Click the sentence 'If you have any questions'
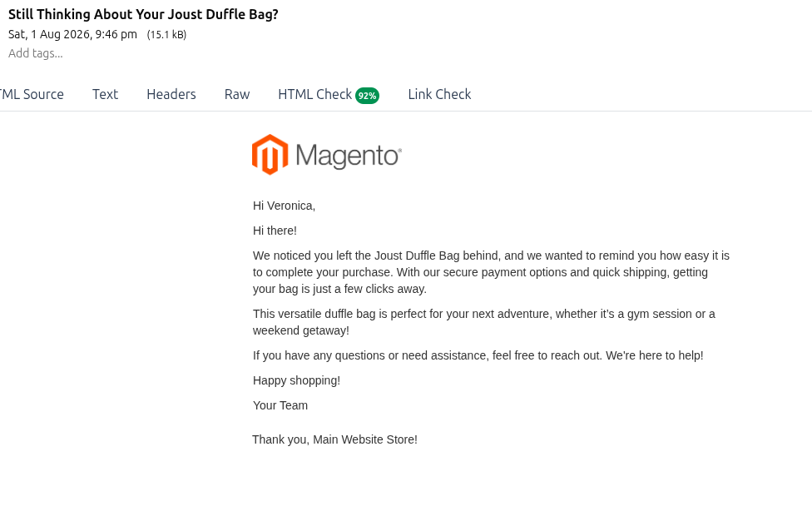The height and width of the screenshot is (521, 812). pyautogui.click(x=478, y=355)
